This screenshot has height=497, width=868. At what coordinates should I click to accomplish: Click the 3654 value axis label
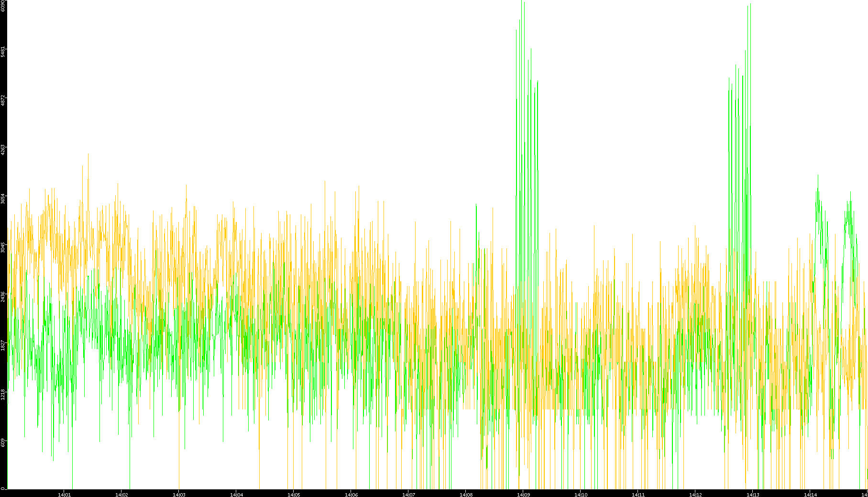coord(3,199)
